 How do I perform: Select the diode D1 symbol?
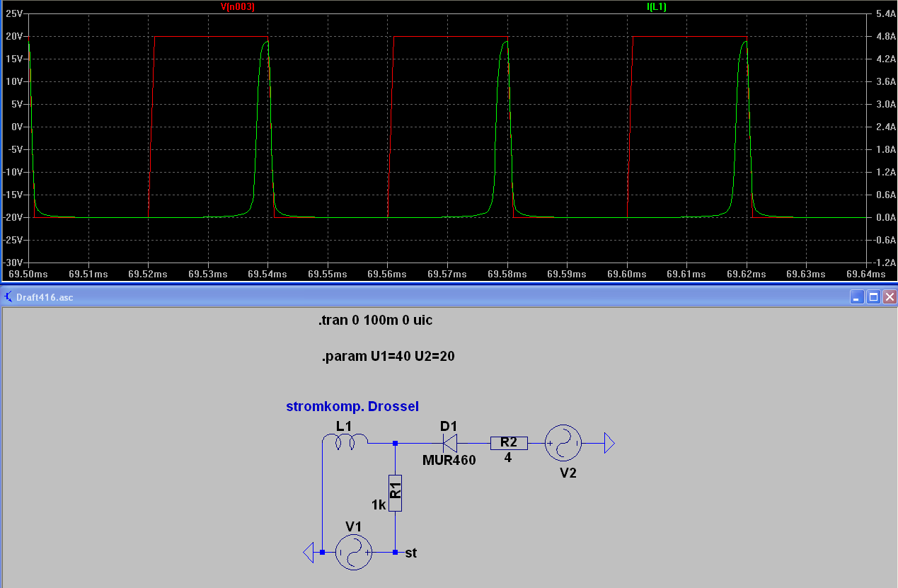[449, 444]
